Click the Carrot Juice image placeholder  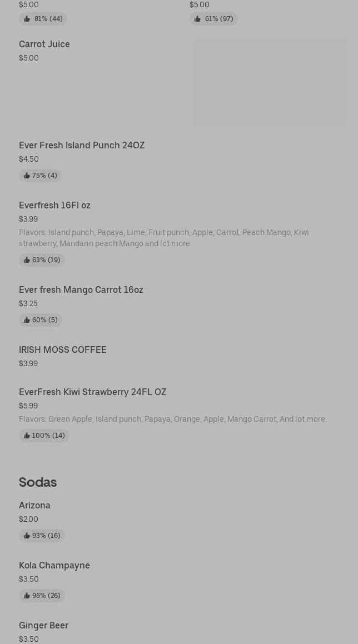point(270,83)
